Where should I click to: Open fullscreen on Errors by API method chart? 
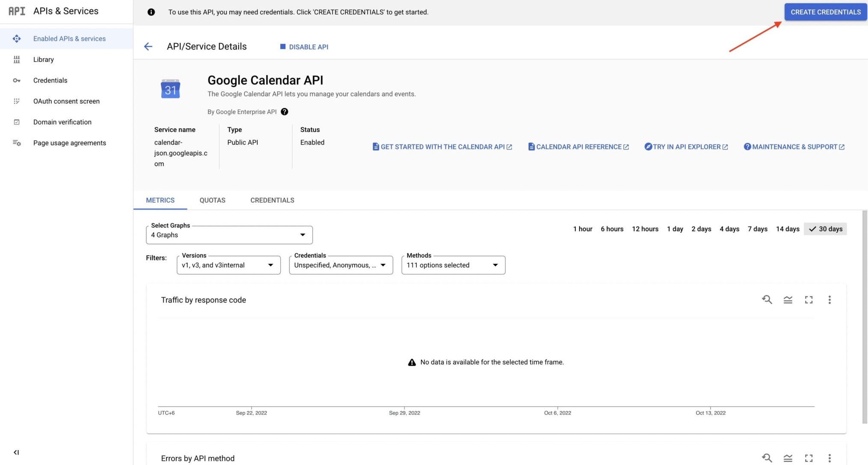coord(809,458)
